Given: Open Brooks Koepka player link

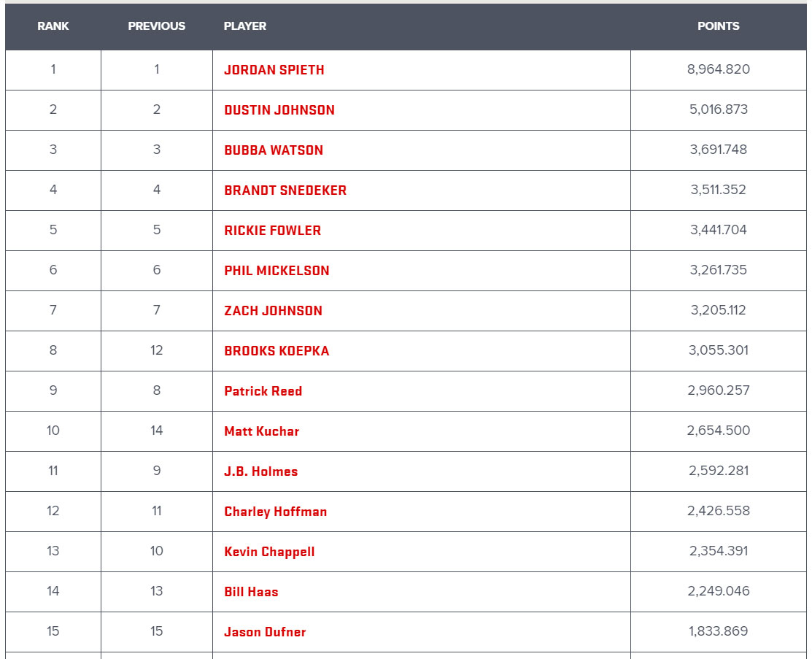Looking at the screenshot, I should click(x=277, y=351).
